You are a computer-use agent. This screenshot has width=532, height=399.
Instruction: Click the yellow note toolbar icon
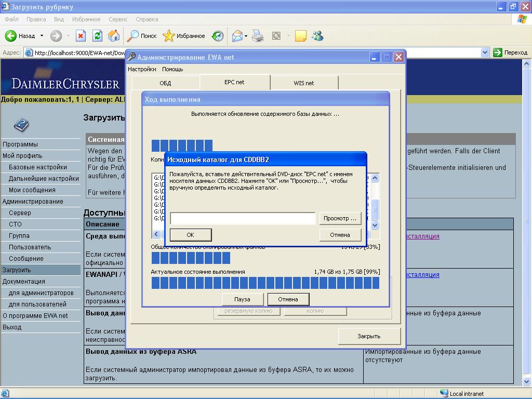pos(301,36)
